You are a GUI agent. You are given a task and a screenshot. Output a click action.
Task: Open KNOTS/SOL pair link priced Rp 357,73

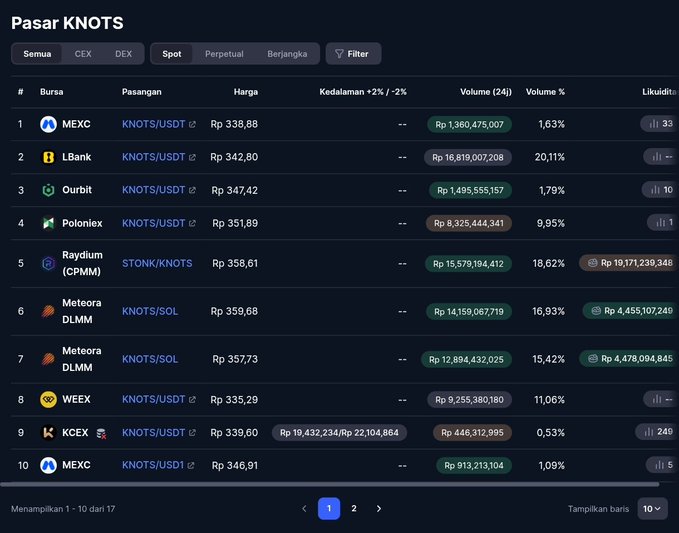coord(150,359)
